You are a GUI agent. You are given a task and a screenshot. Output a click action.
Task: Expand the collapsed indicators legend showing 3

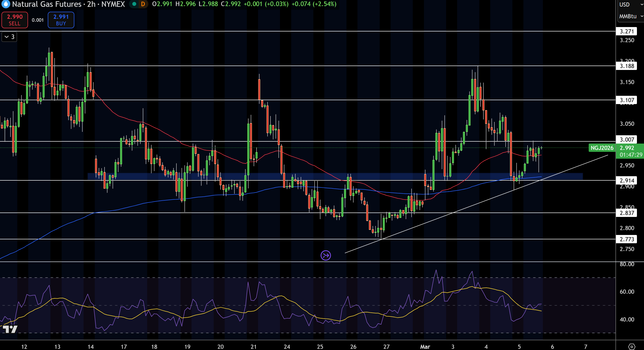pos(9,37)
